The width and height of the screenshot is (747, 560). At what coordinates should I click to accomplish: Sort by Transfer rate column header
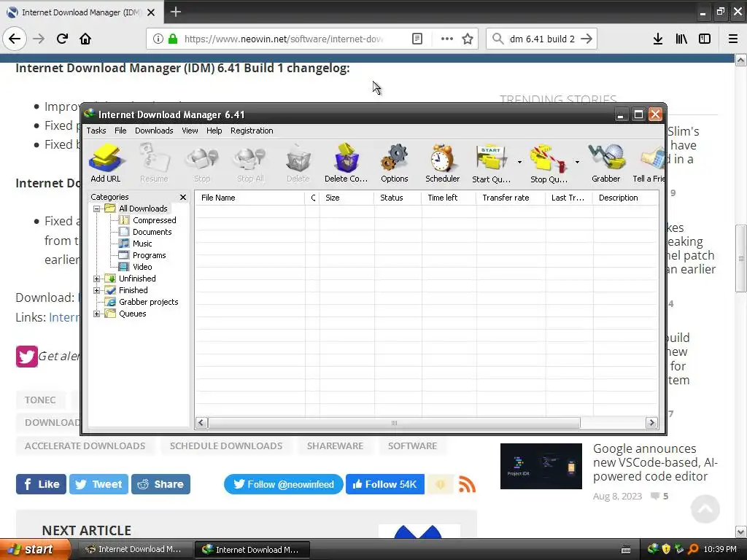(x=510, y=198)
